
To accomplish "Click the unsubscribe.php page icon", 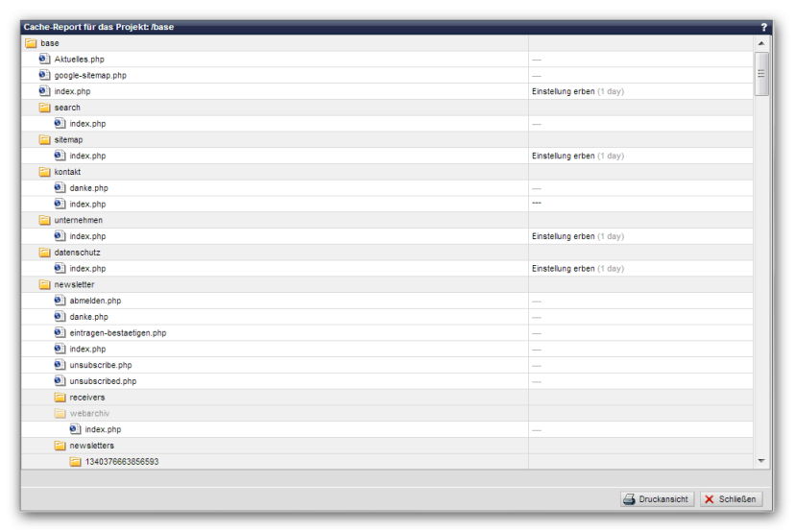I will pyautogui.click(x=60, y=365).
